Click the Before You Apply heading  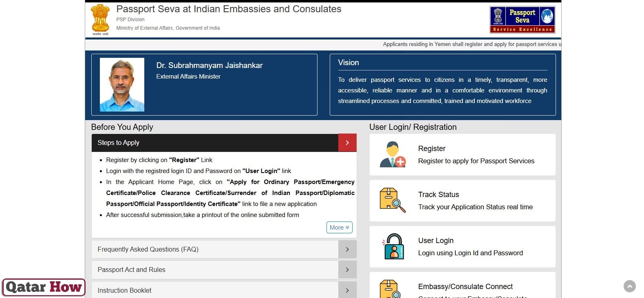[x=122, y=127]
